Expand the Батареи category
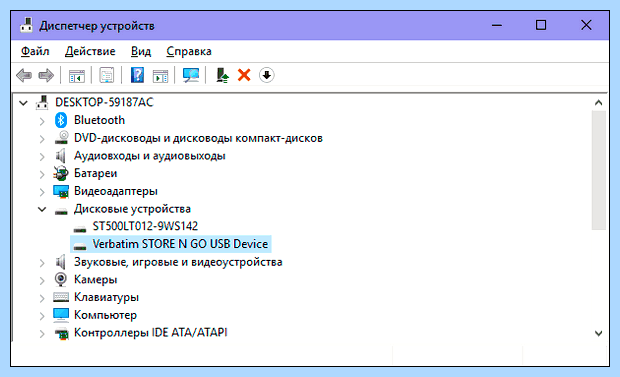Image resolution: width=620 pixels, height=377 pixels. [x=42, y=174]
